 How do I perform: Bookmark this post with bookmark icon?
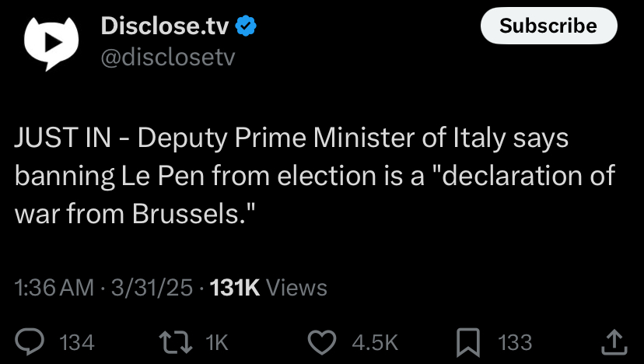click(468, 342)
